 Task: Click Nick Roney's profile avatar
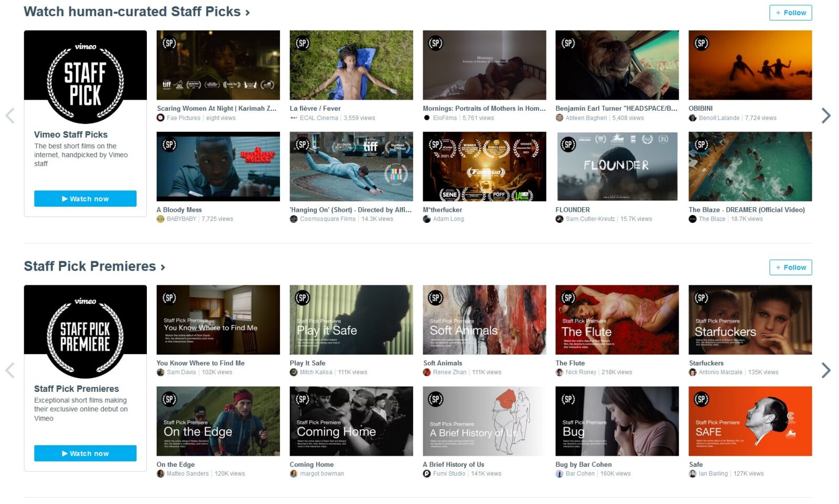tap(560, 372)
